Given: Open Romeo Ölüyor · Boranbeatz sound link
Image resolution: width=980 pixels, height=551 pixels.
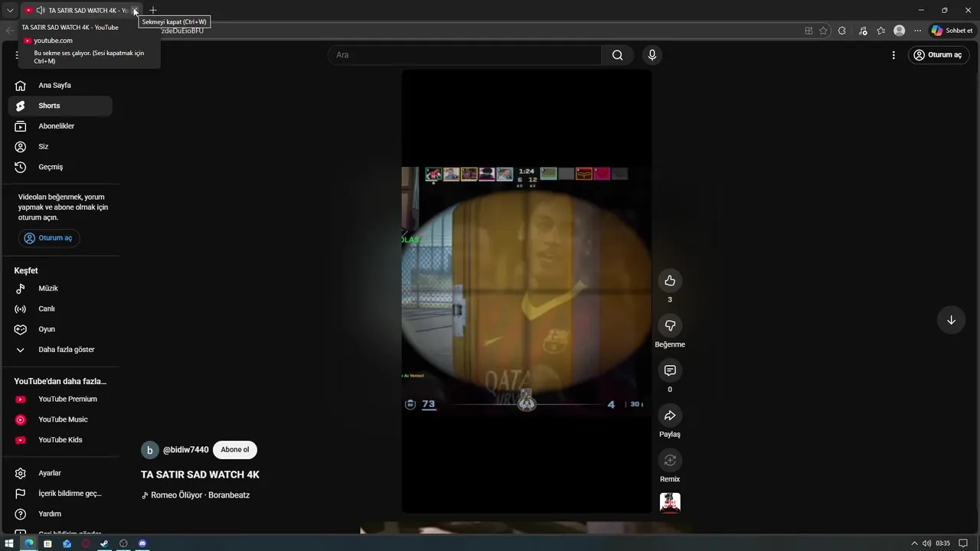Looking at the screenshot, I should tap(201, 495).
